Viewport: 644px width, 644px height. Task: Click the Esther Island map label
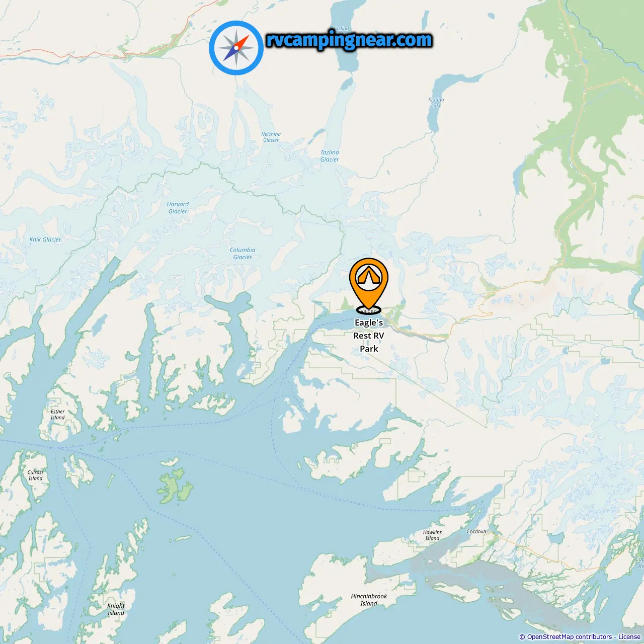point(57,415)
